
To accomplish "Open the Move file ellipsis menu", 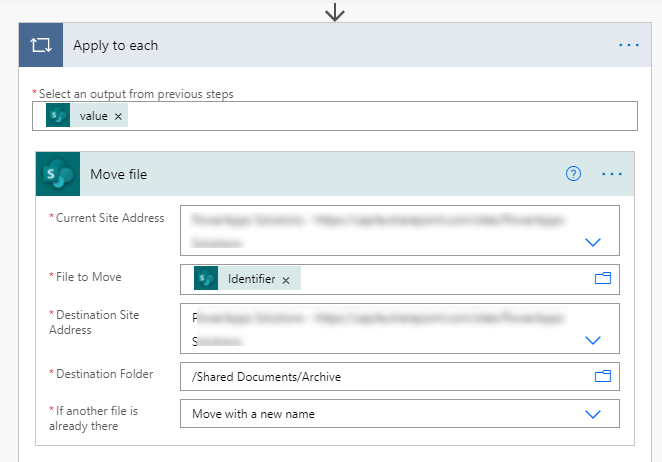I will point(612,174).
